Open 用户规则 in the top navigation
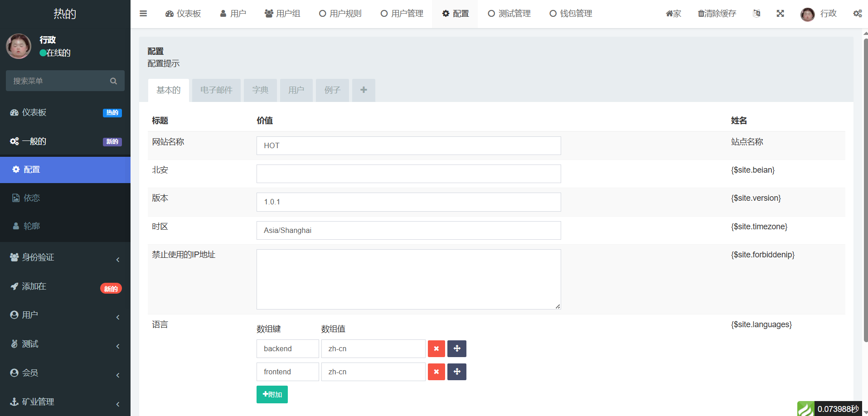 click(x=340, y=14)
